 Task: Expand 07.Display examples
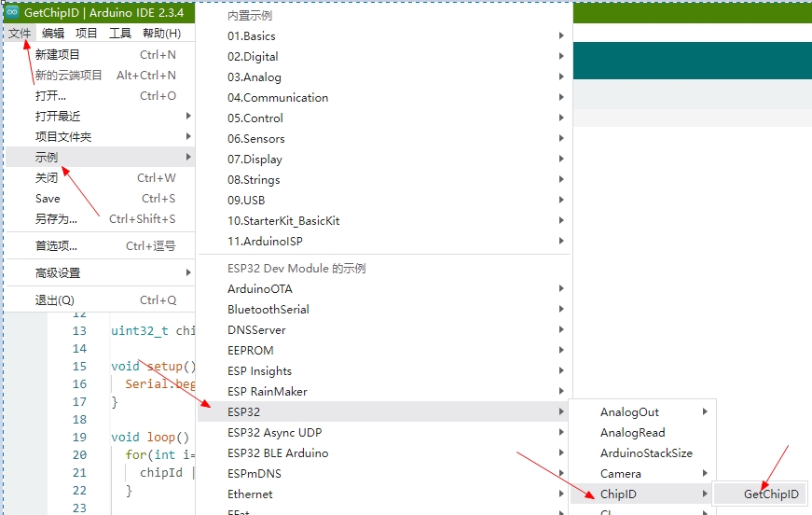click(x=384, y=159)
